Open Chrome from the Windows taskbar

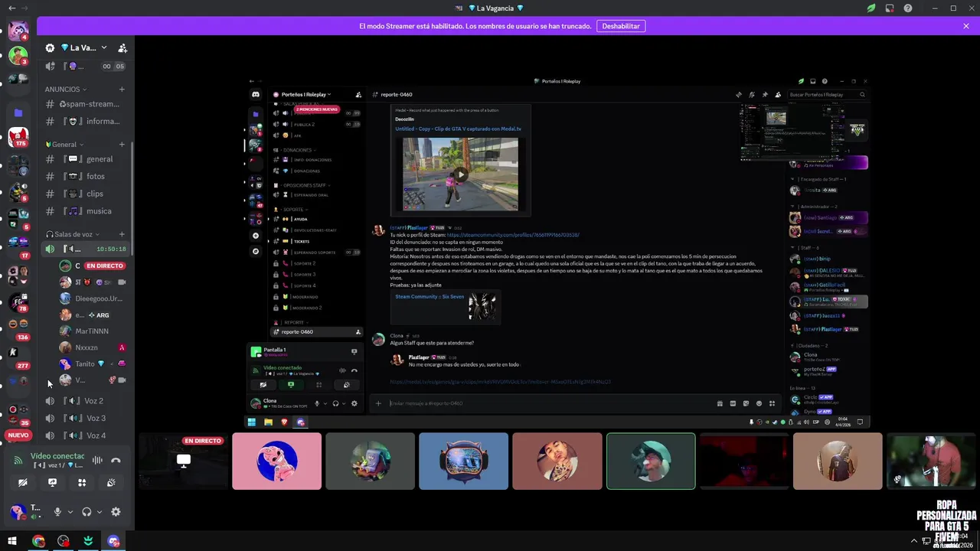pos(38,541)
